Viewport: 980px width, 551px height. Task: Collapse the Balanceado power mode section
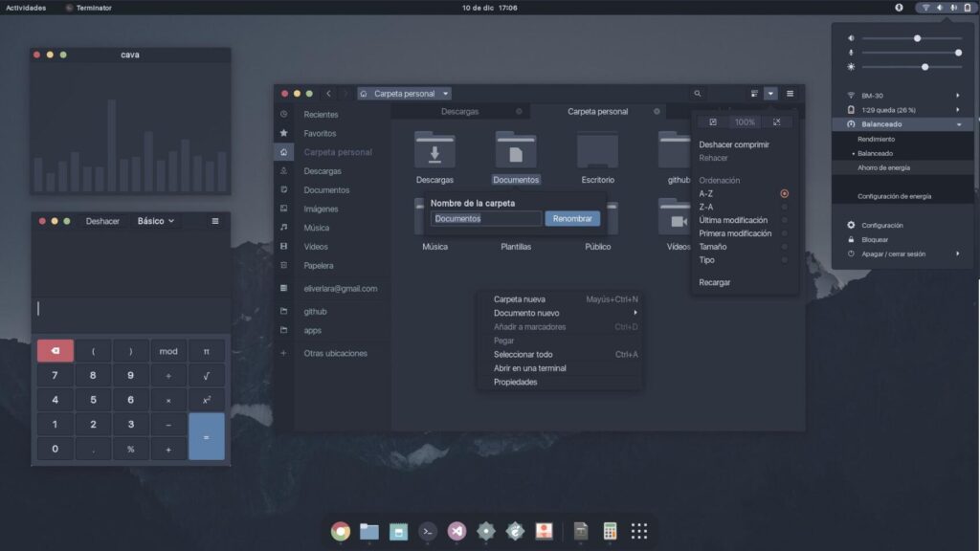click(x=958, y=124)
